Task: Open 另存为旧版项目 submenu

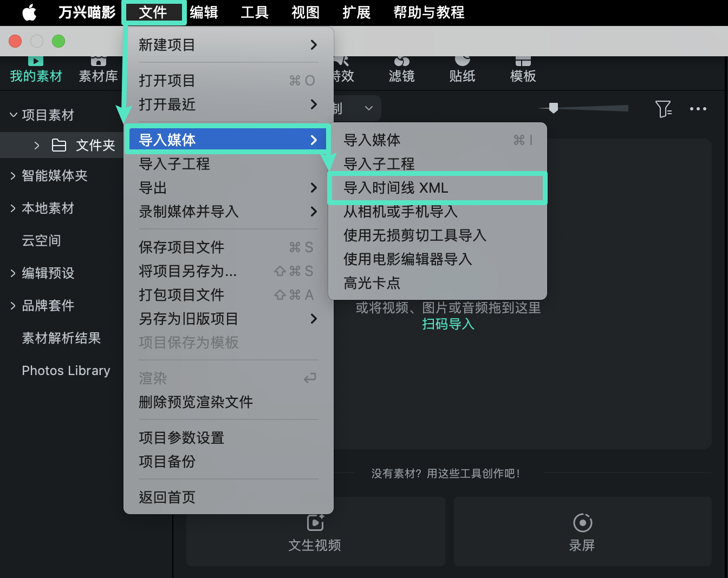Action: 229,319
